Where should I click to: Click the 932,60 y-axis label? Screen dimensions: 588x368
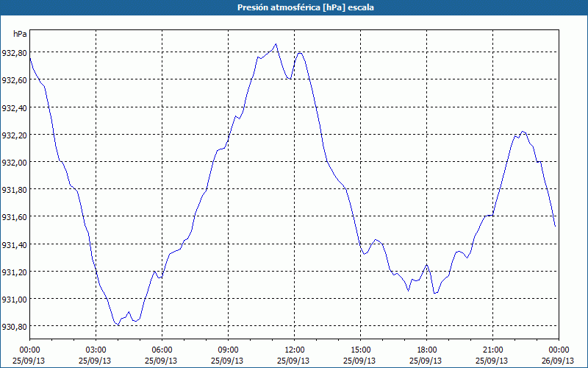tap(15, 80)
